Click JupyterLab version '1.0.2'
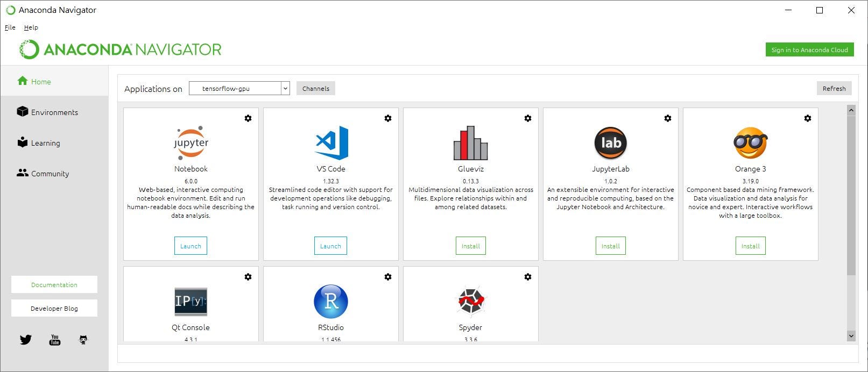This screenshot has width=868, height=372. [611, 181]
